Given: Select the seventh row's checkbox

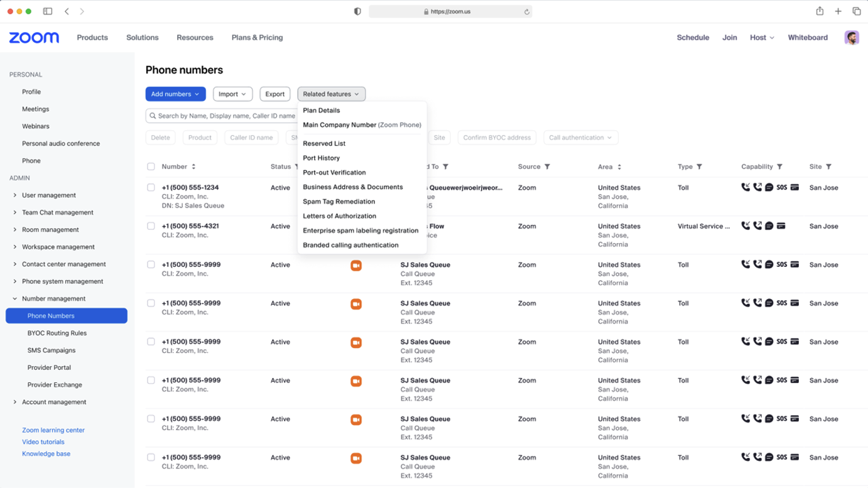Looking at the screenshot, I should point(151,418).
